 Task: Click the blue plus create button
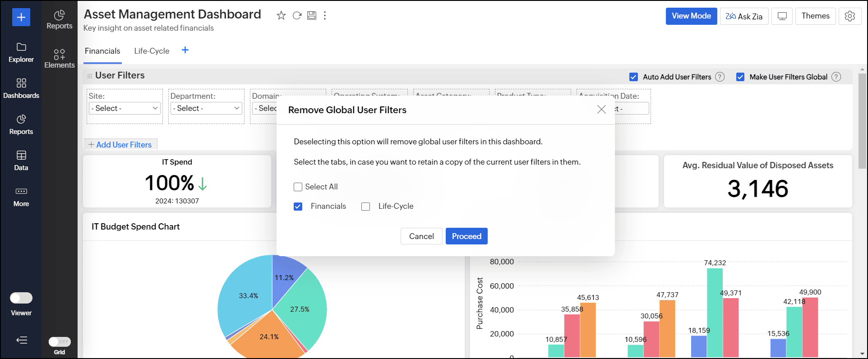click(x=21, y=17)
